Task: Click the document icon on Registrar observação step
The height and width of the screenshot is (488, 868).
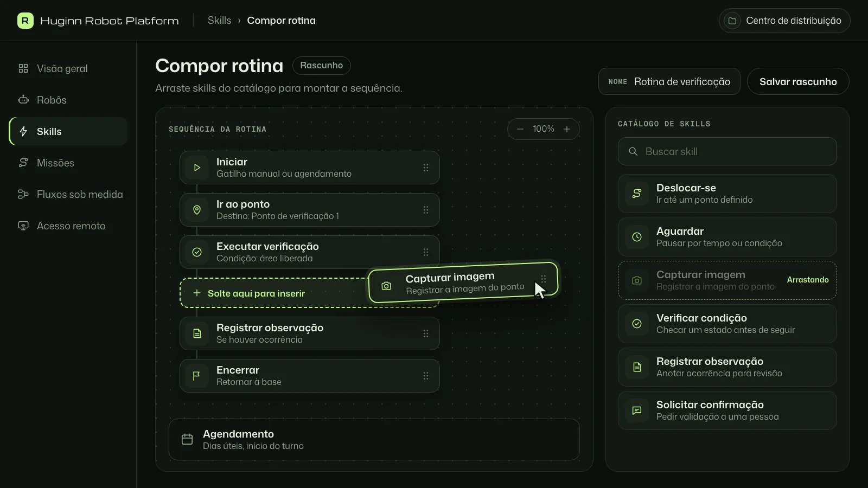Action: point(197,333)
